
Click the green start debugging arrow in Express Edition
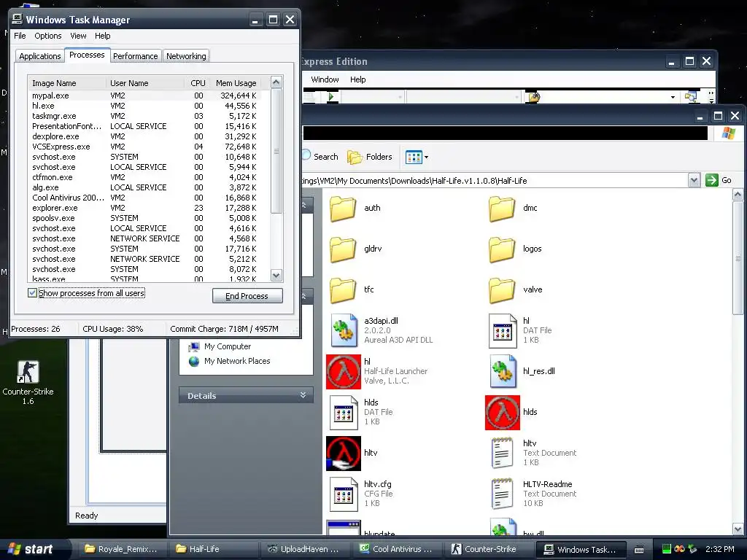click(x=332, y=97)
